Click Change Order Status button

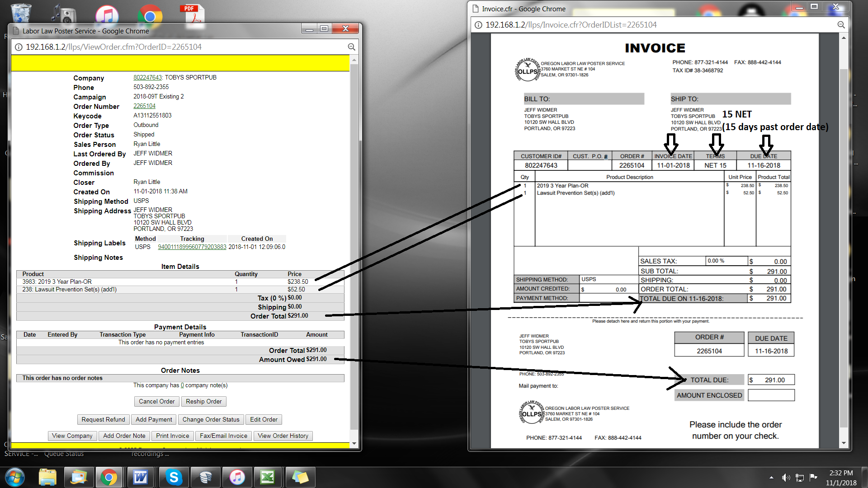211,420
